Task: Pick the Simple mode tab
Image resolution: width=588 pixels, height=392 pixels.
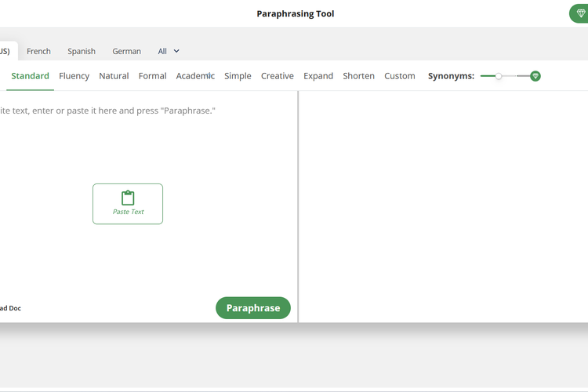Action: tap(238, 76)
